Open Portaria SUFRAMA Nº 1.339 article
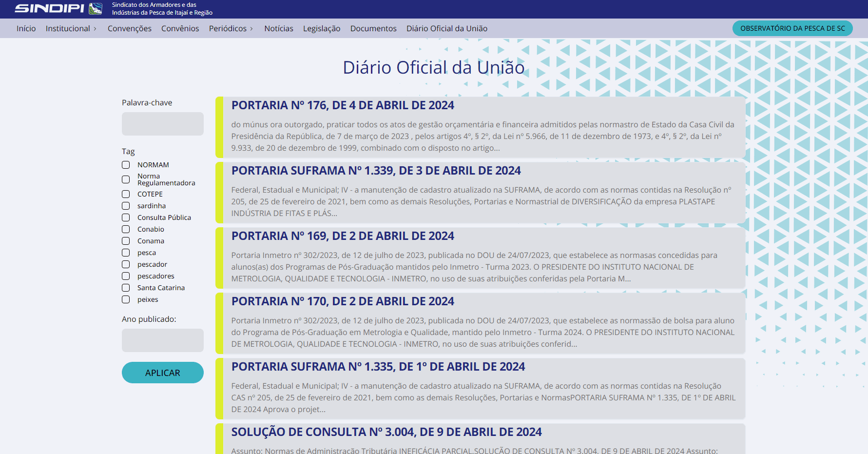Screen dimensions: 868x454 pos(376,171)
